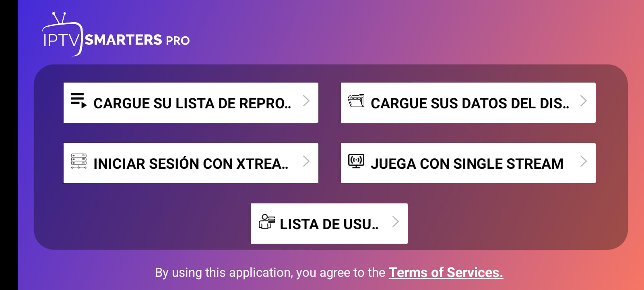The width and height of the screenshot is (644, 290).
Task: Click the TV antenna on the IPTV logo
Action: coord(60,18)
